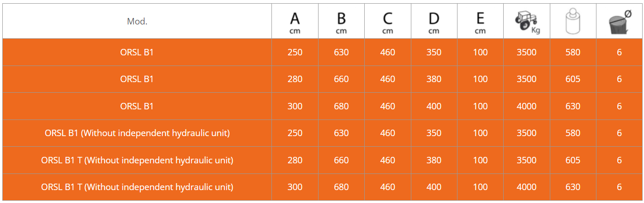Click the B cm column header
Viewport: 644px width, 203px height.
[341, 22]
